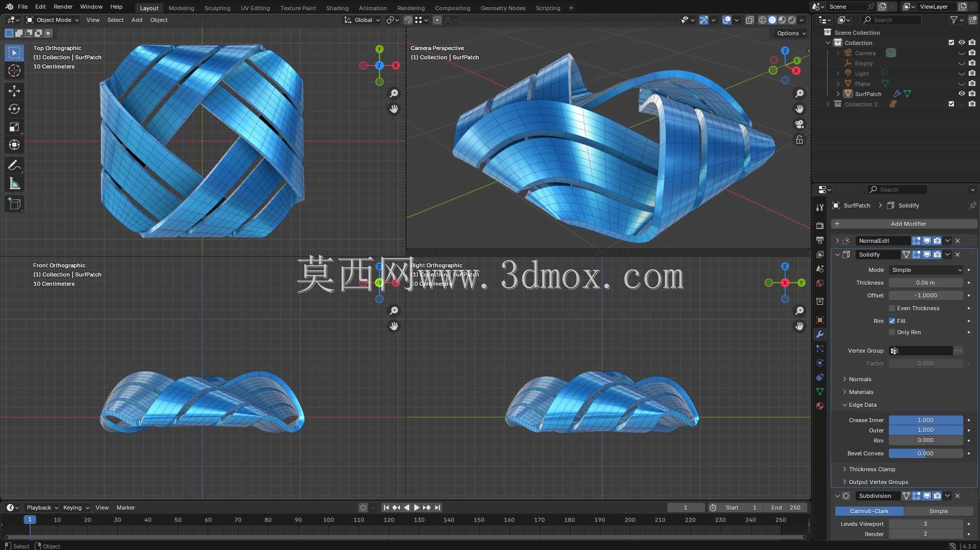Screen dimensions: 980x550
Task: Select the Add Cube tool
Action: click(x=14, y=204)
